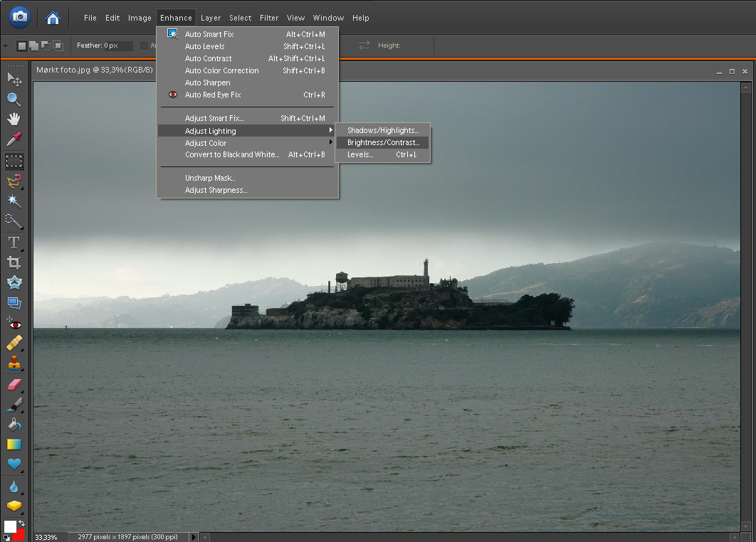The width and height of the screenshot is (756, 542).
Task: Pick the Eyedropper tool
Action: click(x=14, y=139)
